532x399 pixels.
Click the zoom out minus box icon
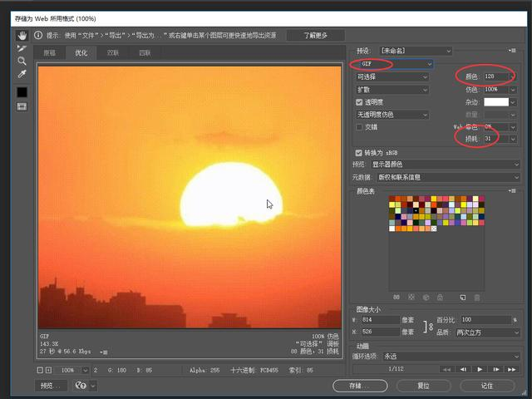pos(40,370)
